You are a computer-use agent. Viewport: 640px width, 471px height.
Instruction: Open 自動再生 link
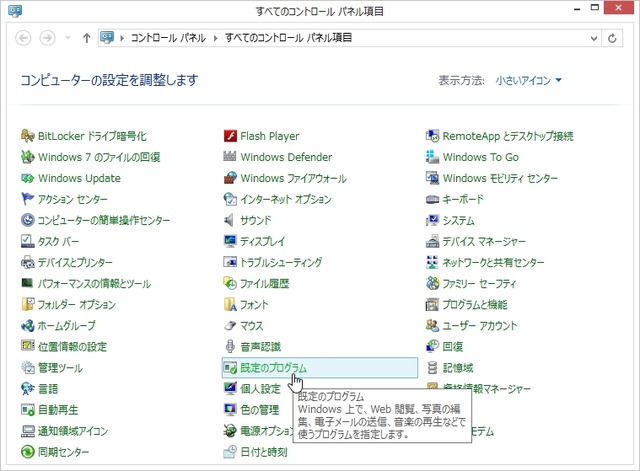(x=58, y=410)
